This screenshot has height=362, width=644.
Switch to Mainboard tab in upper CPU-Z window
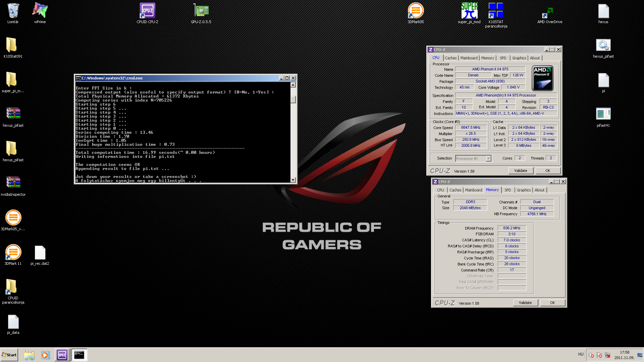[469, 58]
